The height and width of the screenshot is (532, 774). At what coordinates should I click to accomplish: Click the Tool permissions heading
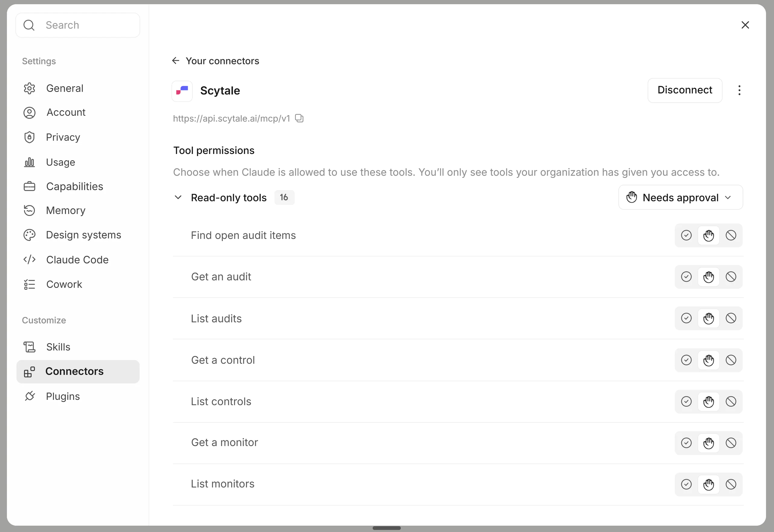[214, 151]
